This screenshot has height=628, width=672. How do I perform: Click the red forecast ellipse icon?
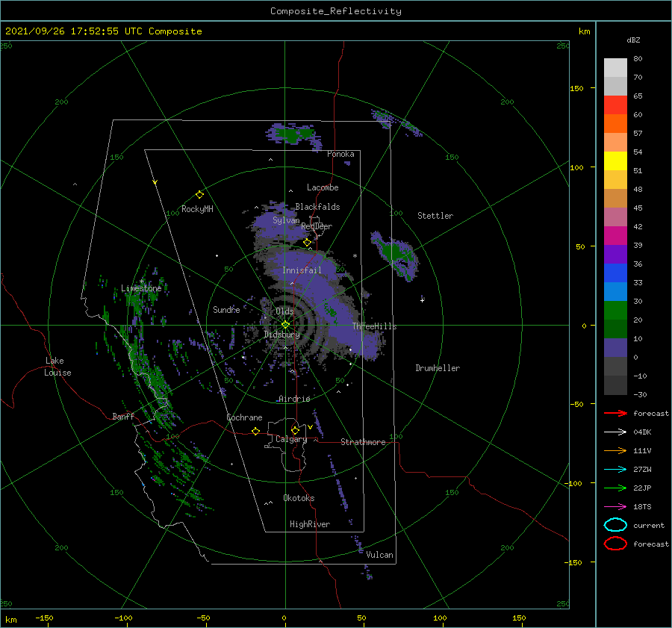[x=615, y=544]
